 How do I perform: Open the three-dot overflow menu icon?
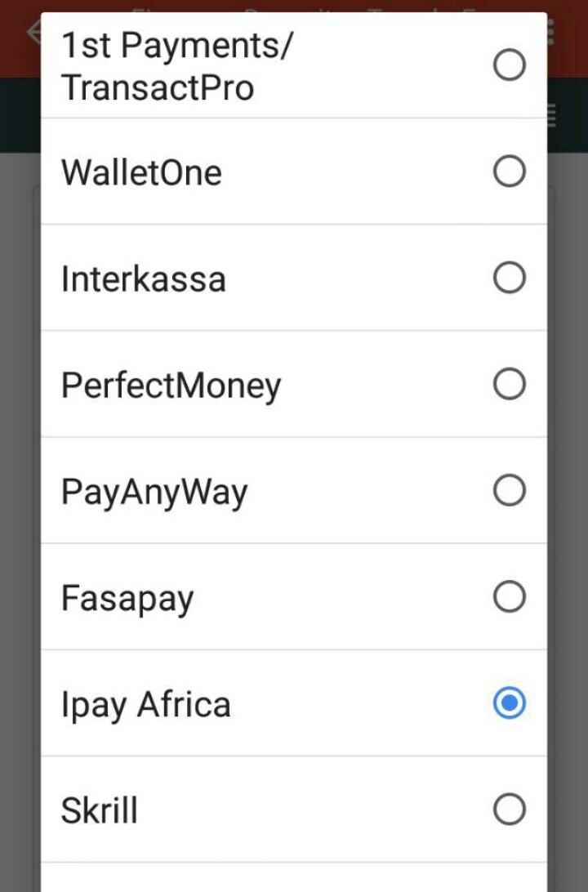[x=553, y=33]
